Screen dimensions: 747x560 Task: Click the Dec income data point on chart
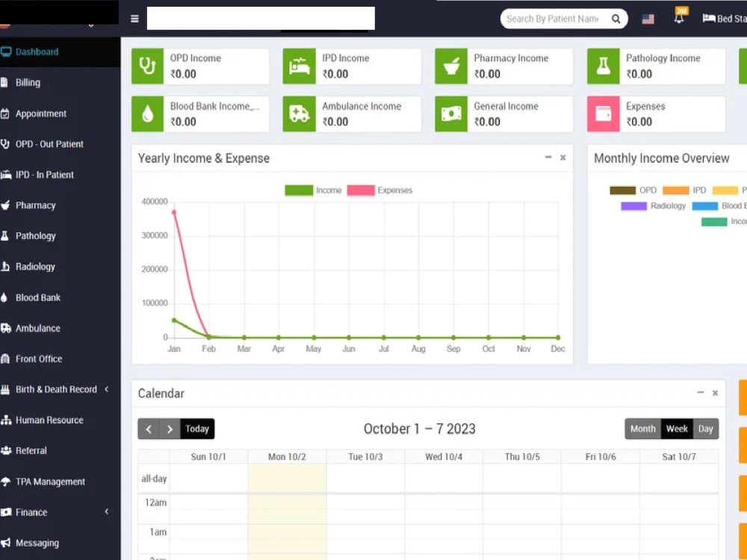[x=558, y=337]
